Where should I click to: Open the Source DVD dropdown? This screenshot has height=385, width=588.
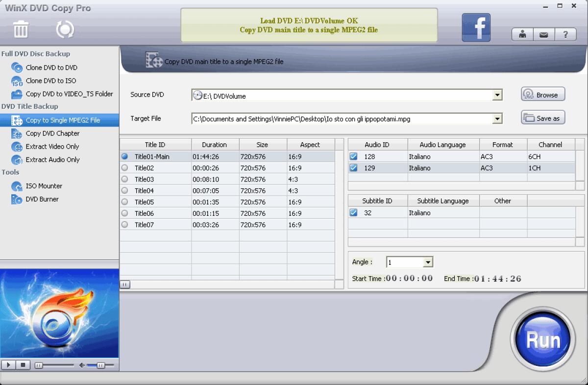point(497,94)
